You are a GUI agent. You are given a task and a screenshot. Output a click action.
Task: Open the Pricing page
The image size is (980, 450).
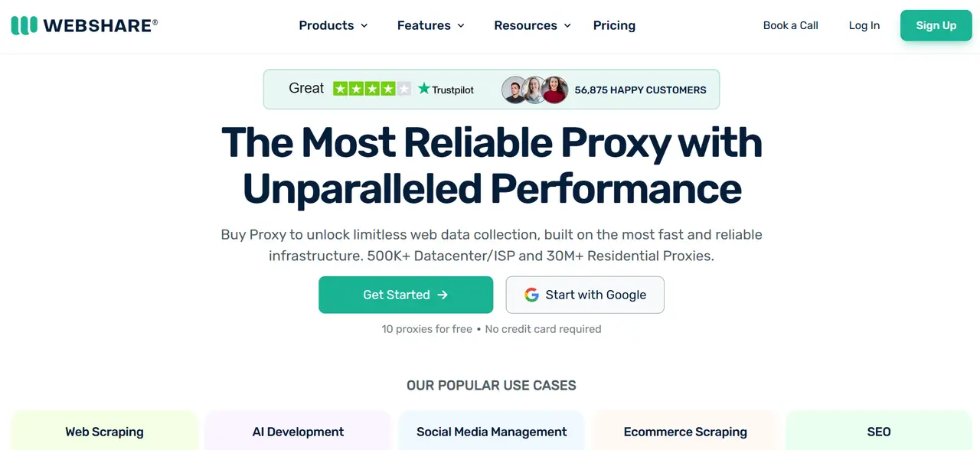614,25
